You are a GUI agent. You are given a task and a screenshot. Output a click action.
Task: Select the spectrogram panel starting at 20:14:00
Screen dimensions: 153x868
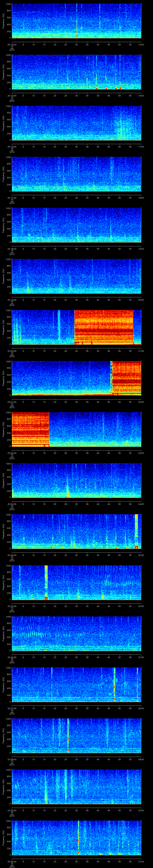pyautogui.click(x=76, y=21)
